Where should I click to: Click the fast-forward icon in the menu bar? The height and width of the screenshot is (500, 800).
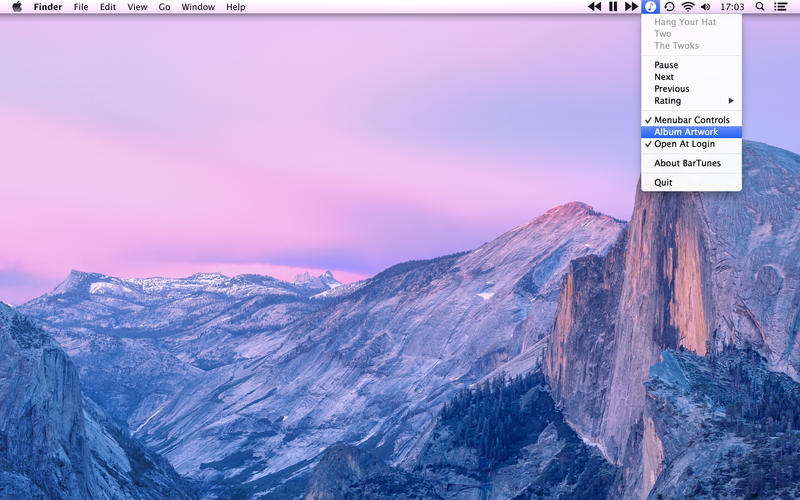[631, 7]
